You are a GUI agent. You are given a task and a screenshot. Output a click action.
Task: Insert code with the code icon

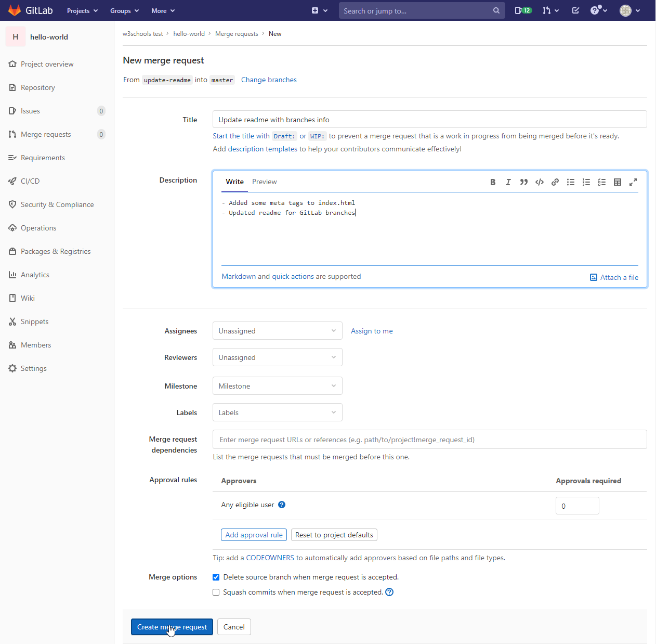coord(540,182)
